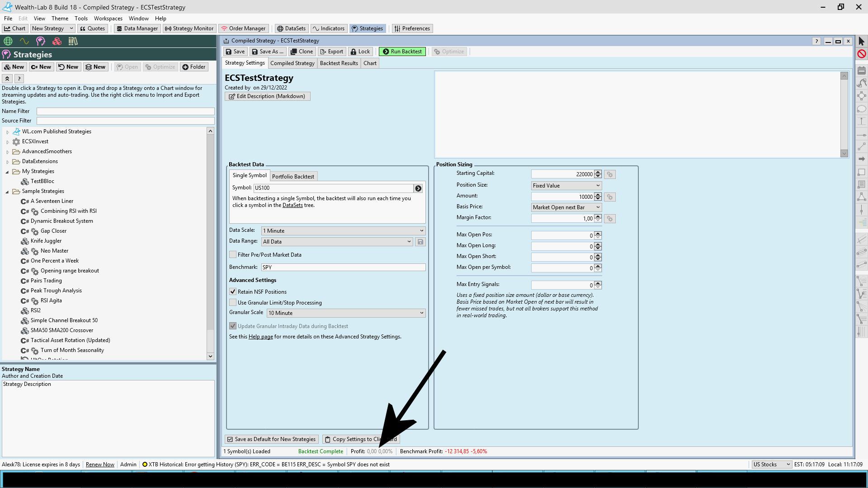Select the line segment drawing tool
The width and height of the screenshot is (868, 488).
click(862, 147)
